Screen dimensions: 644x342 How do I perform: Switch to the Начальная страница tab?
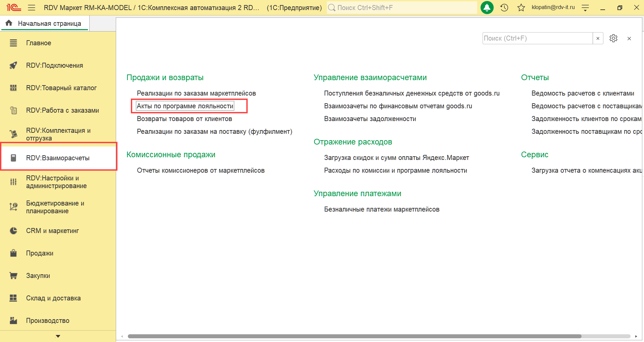(45, 23)
